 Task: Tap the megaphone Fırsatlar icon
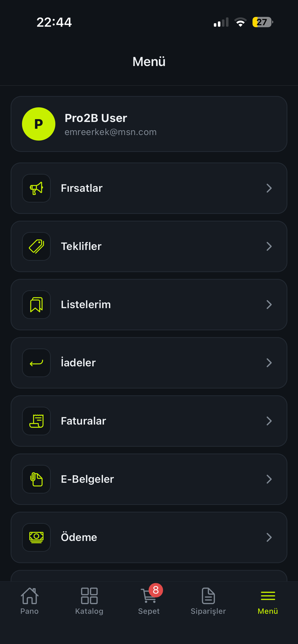coord(36,188)
